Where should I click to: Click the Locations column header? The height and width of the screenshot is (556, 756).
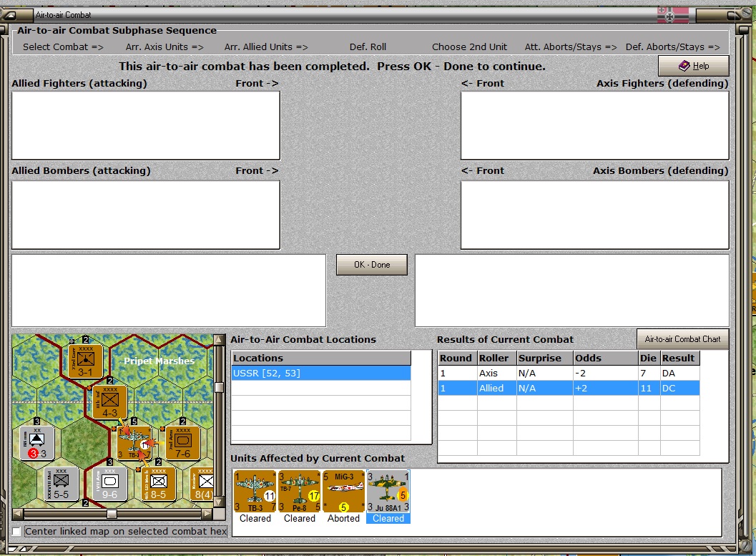point(321,358)
